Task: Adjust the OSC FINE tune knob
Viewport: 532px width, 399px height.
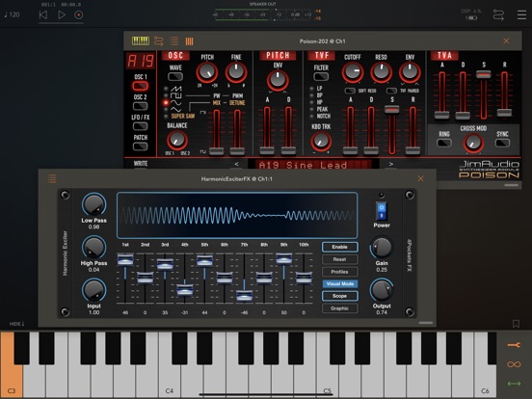Action: pyautogui.click(x=236, y=72)
